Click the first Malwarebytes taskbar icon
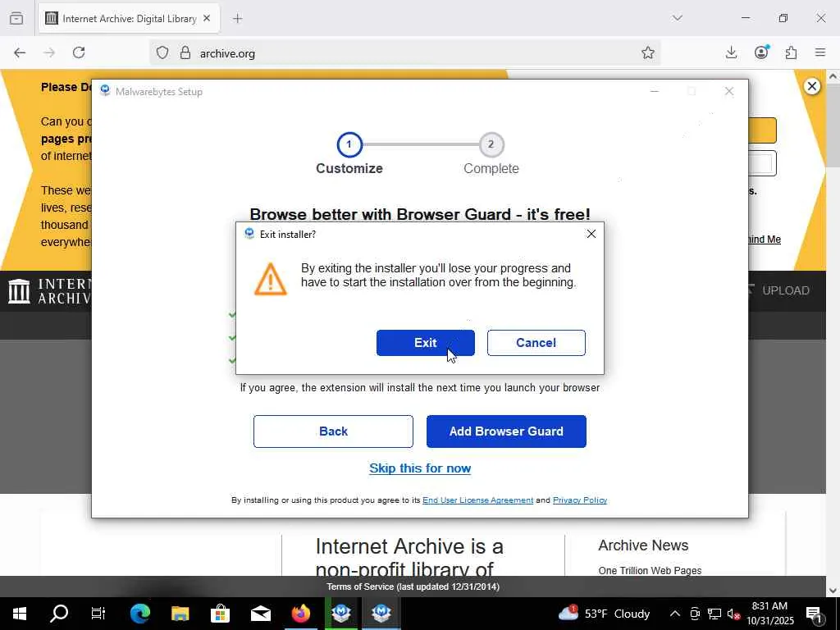The width and height of the screenshot is (840, 630). point(340,614)
